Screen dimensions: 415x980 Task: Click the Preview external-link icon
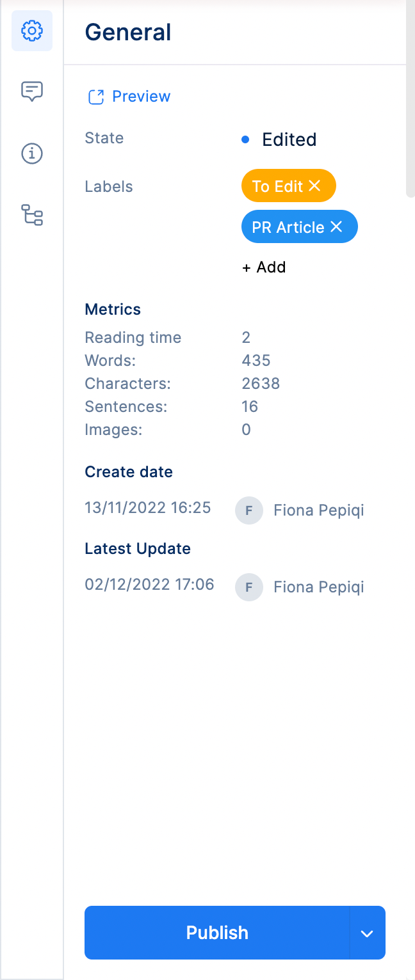(96, 97)
